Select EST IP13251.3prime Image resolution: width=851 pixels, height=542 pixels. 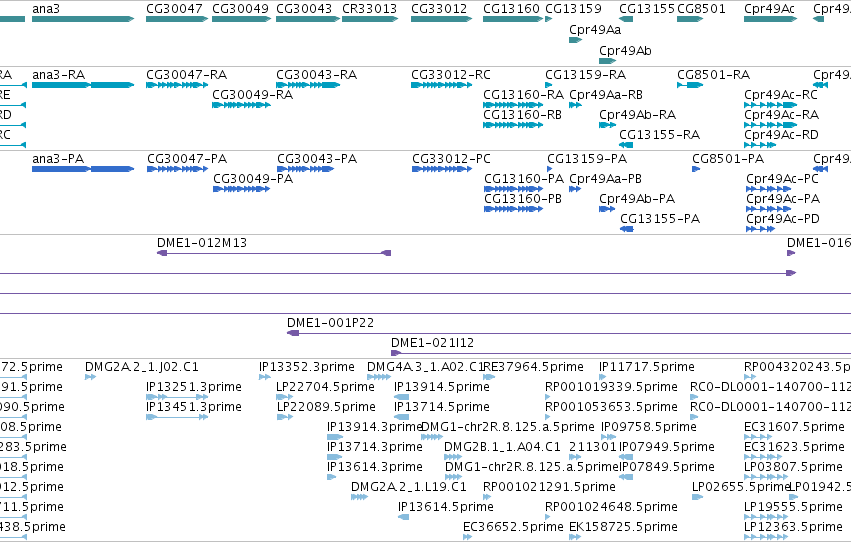177,397
